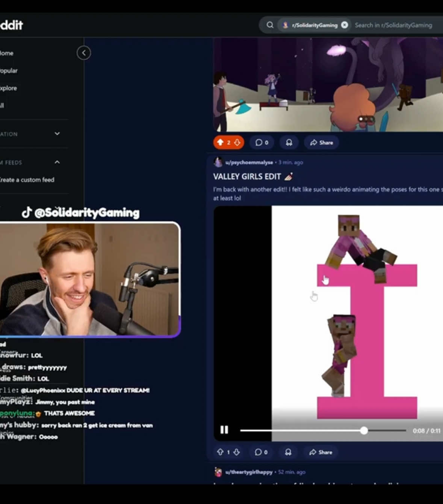Upvote the VALLEY GIRLS EDIT post
This screenshot has height=504, width=443.
tap(221, 452)
